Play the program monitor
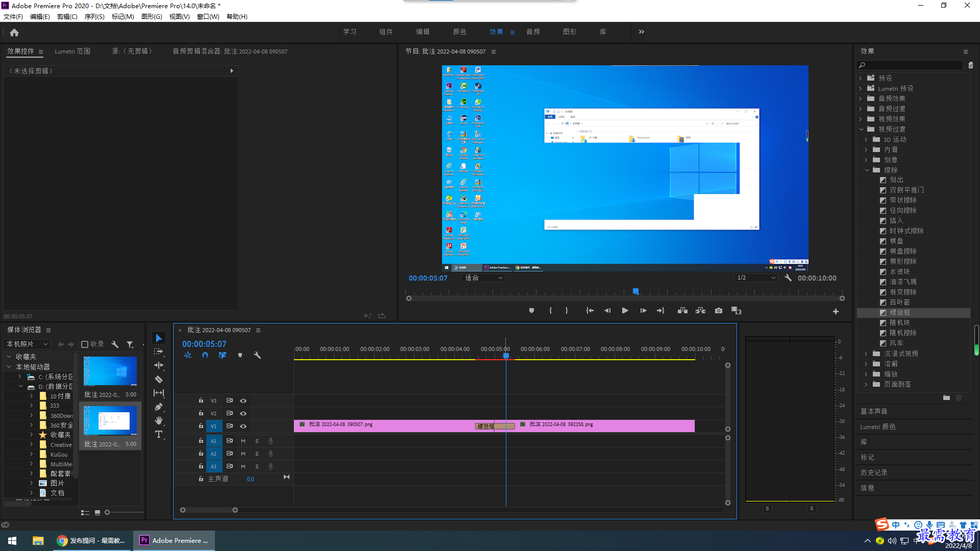 tap(625, 311)
